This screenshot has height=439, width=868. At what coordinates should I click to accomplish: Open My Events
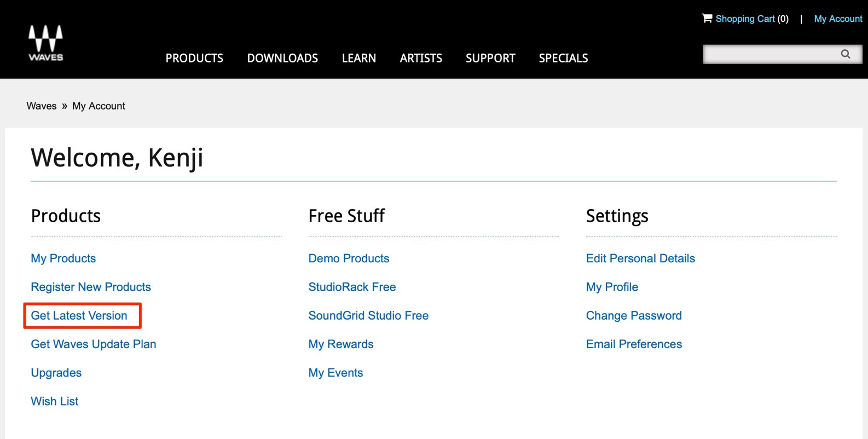click(x=335, y=373)
